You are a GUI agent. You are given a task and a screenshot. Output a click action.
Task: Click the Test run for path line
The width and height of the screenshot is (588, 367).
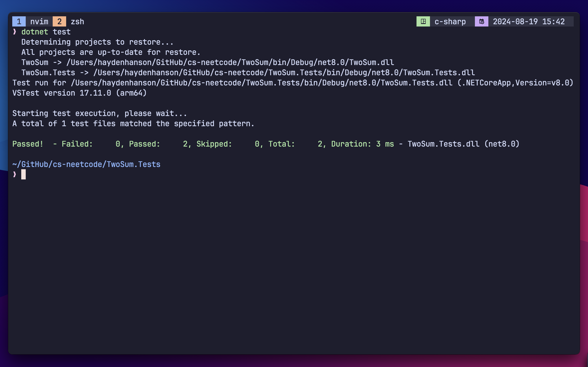(x=293, y=83)
